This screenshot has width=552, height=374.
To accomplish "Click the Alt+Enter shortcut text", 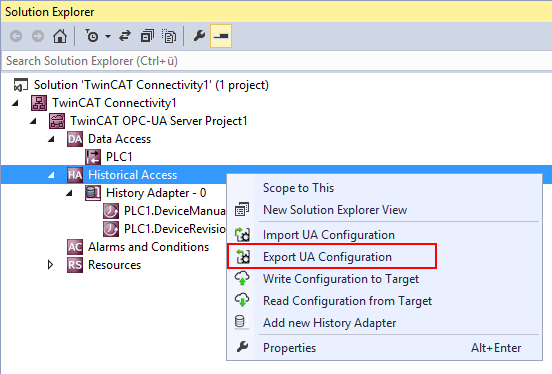I will [496, 348].
